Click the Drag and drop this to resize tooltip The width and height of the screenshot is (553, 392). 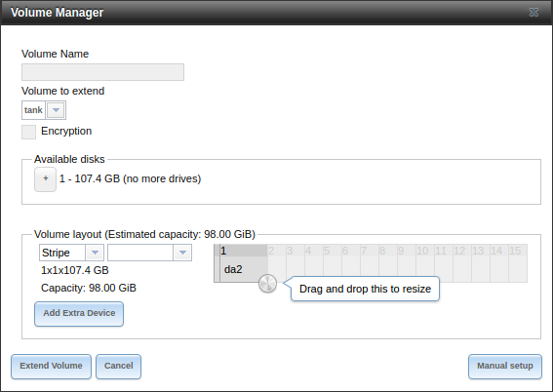[x=365, y=289]
